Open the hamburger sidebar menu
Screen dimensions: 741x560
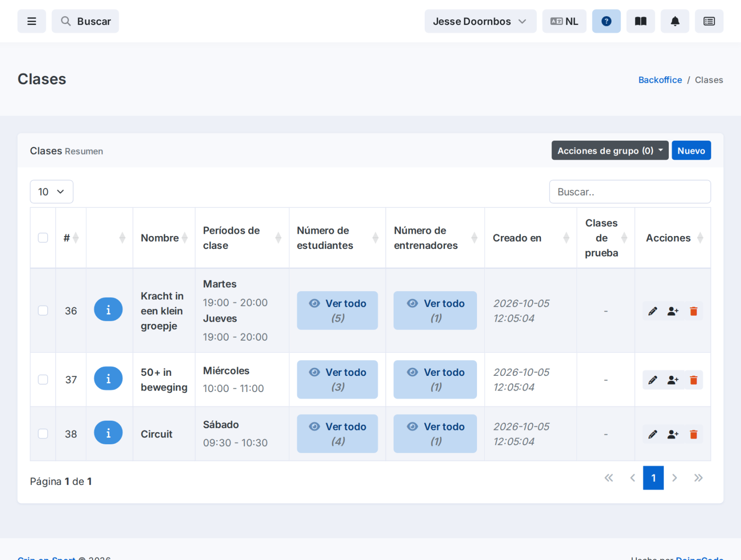click(x=31, y=21)
